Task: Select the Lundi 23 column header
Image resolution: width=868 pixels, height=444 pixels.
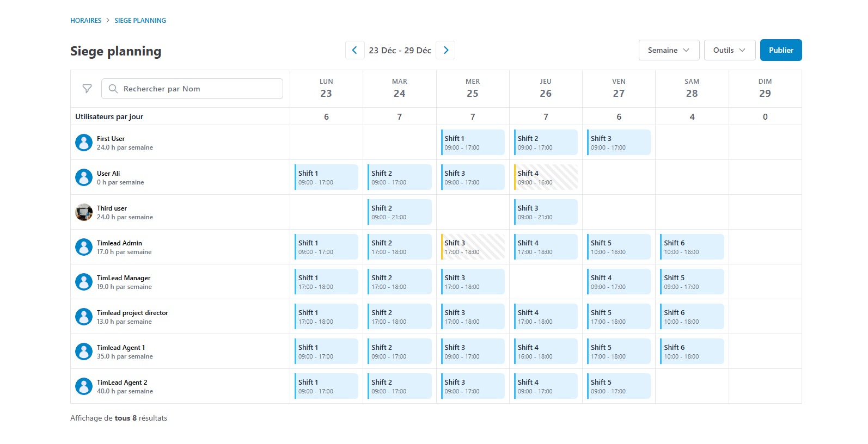Action: click(326, 89)
